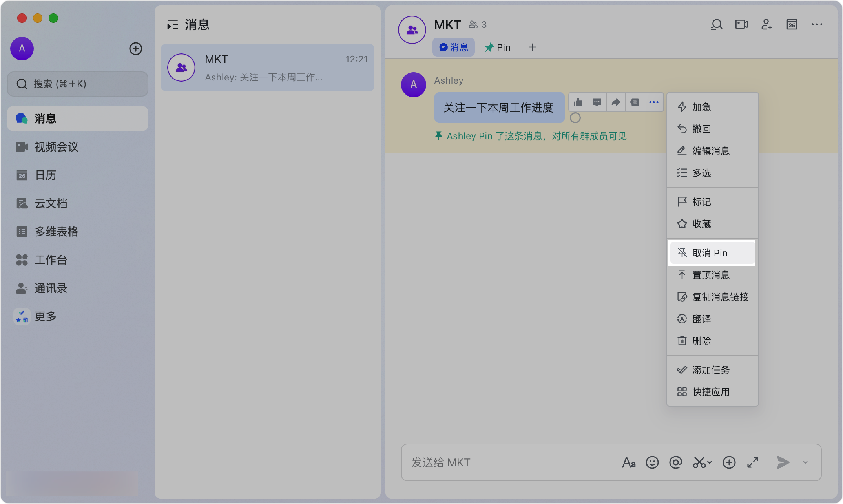Screen dimensions: 843x504
Task: Open 云文档 from the sidebar
Action: point(78,203)
